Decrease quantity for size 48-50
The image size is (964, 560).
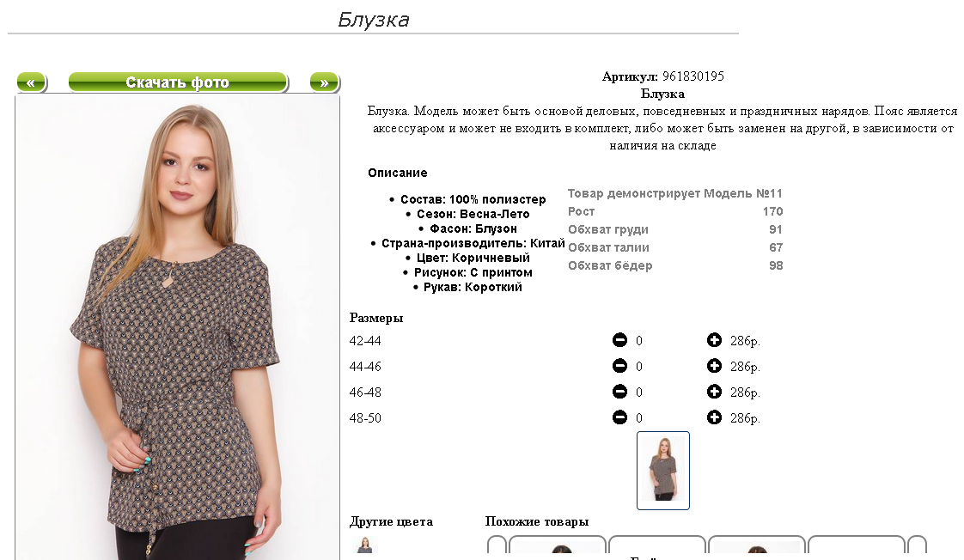619,417
